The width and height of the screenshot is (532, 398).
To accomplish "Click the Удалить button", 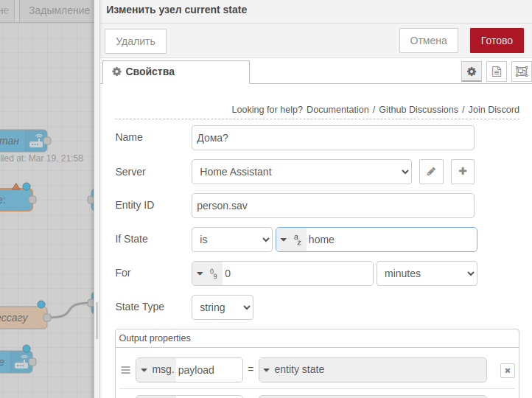I will coord(136,41).
